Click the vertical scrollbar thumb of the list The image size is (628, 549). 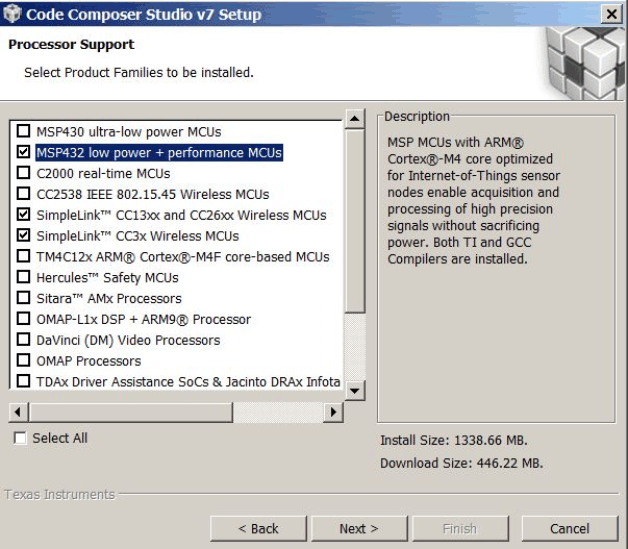[354, 221]
